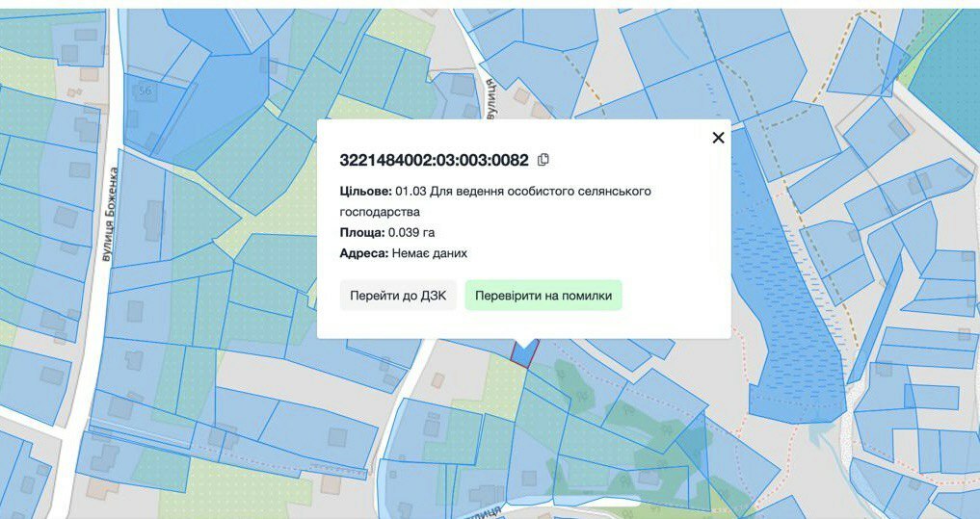The image size is (980, 519).
Task: Click the Адреса Немає даних line
Action: [403, 253]
